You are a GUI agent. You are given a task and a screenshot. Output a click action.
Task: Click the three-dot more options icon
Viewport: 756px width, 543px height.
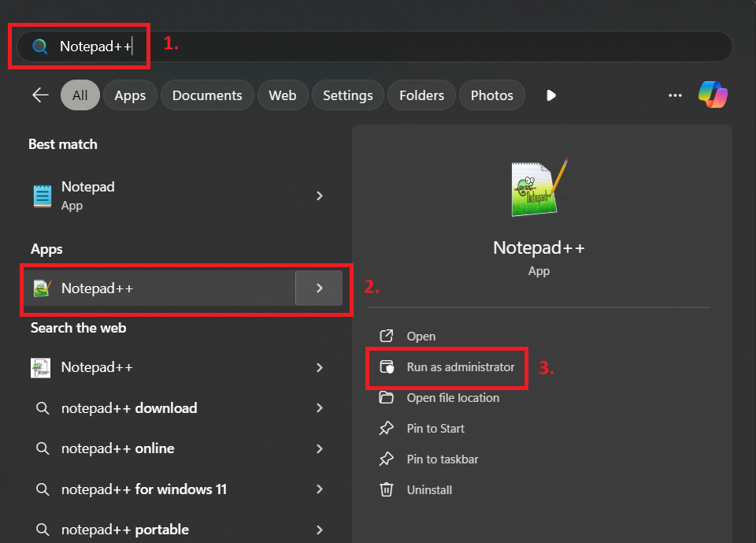pyautogui.click(x=675, y=95)
